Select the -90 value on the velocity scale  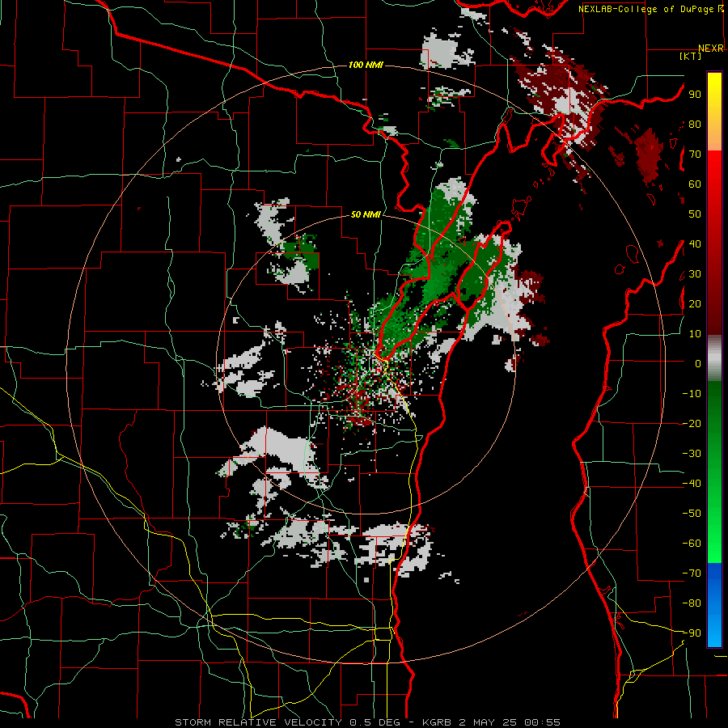(692, 633)
